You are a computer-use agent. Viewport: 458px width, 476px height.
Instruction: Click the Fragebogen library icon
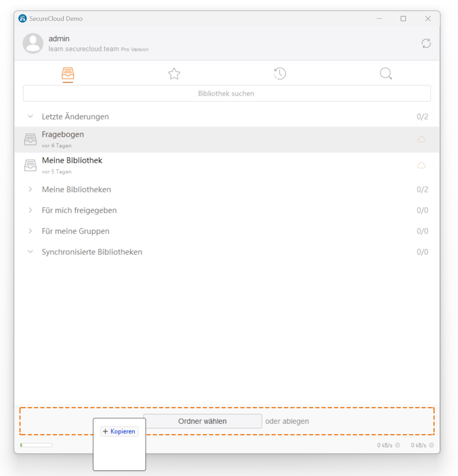30,139
